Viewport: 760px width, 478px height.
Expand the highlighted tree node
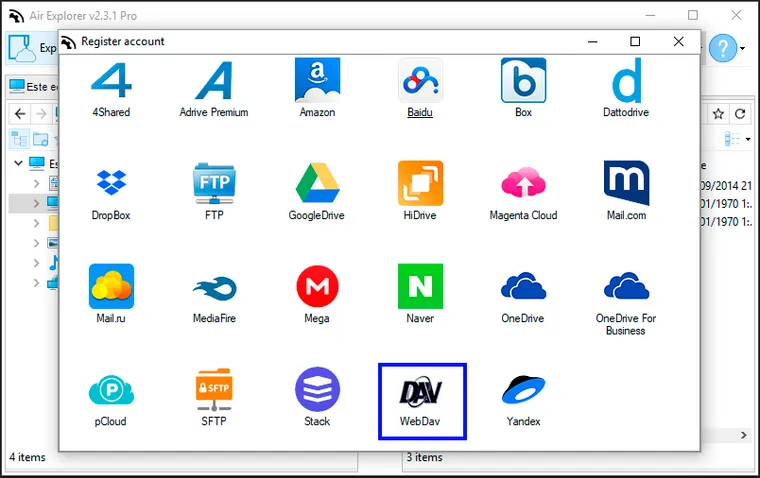tap(36, 204)
